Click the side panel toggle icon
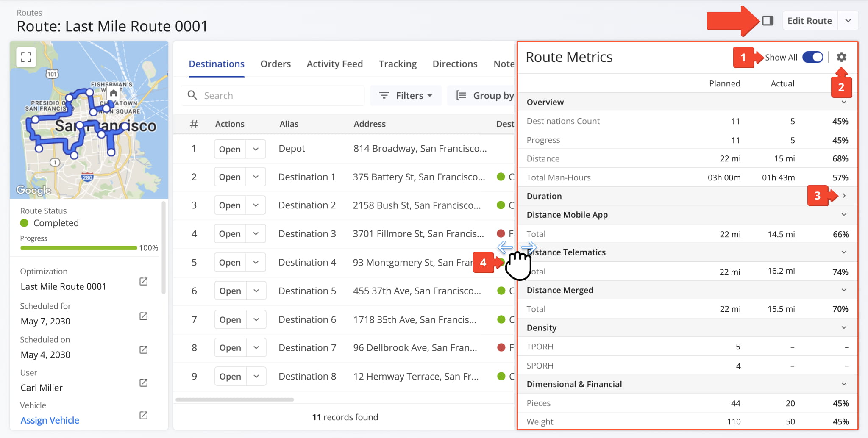 coord(768,21)
